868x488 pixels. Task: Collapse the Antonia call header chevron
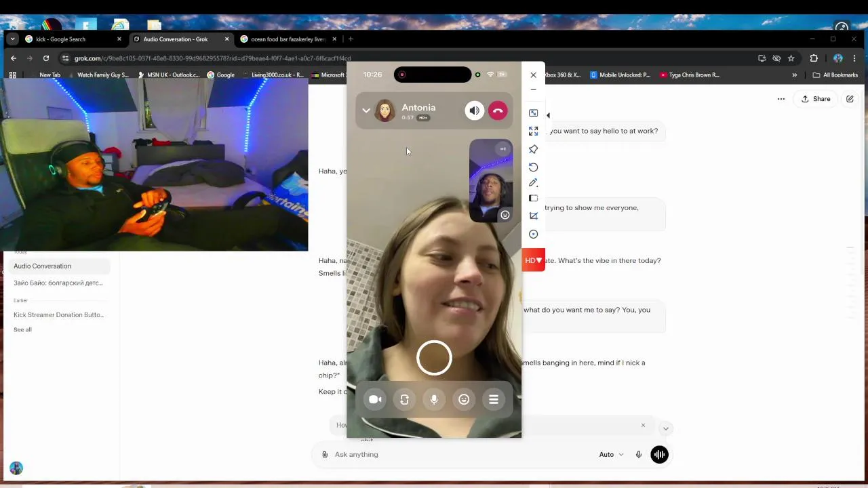pyautogui.click(x=366, y=110)
